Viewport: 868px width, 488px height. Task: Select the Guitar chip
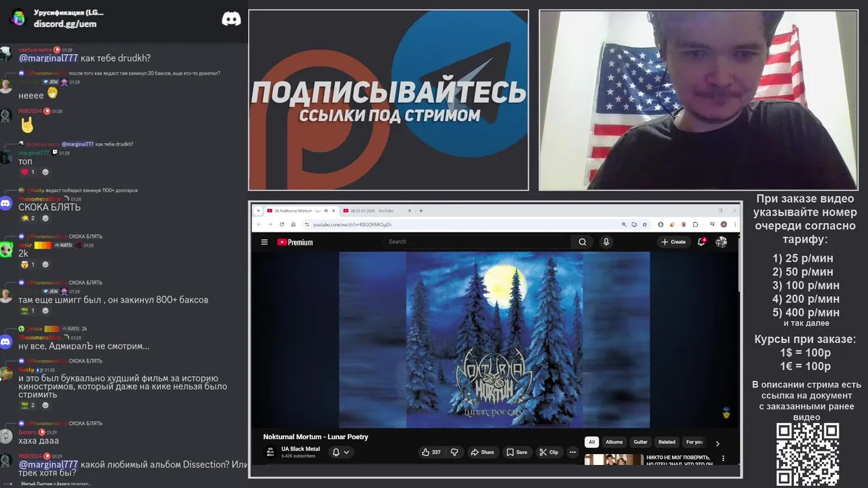point(641,442)
